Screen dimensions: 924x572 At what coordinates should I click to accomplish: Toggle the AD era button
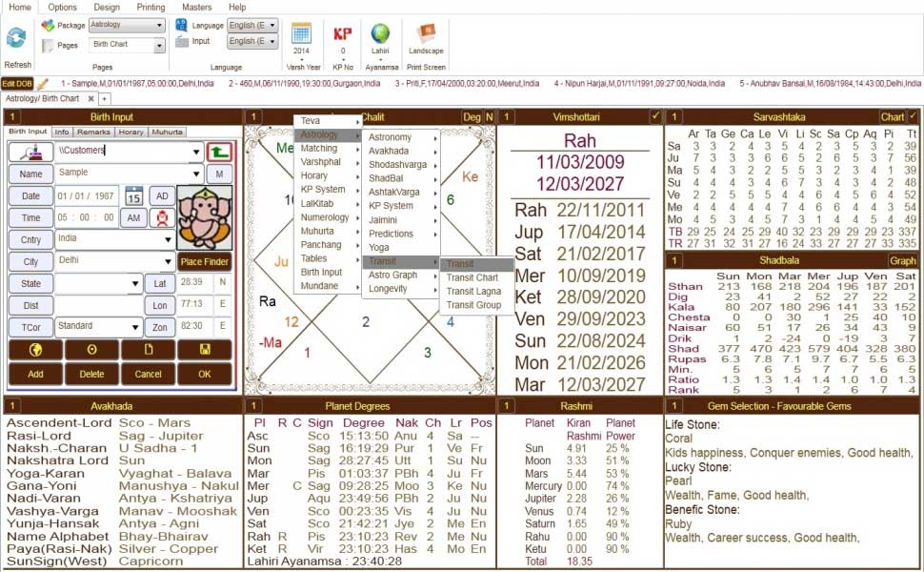click(x=162, y=195)
